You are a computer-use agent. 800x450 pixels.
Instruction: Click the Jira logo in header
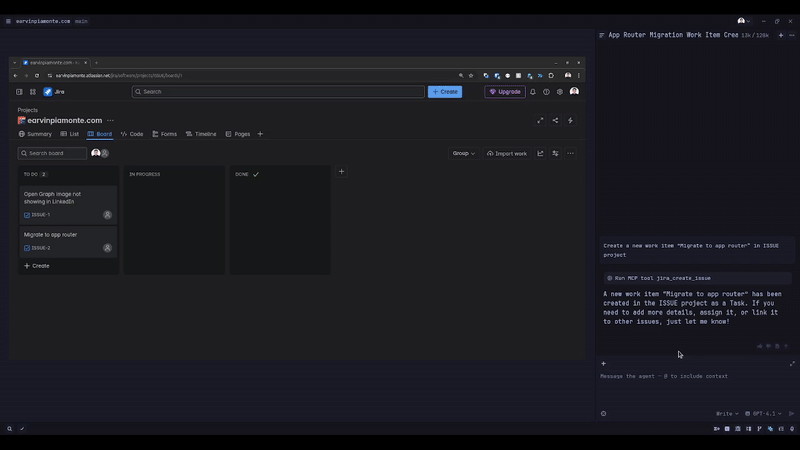pos(54,92)
